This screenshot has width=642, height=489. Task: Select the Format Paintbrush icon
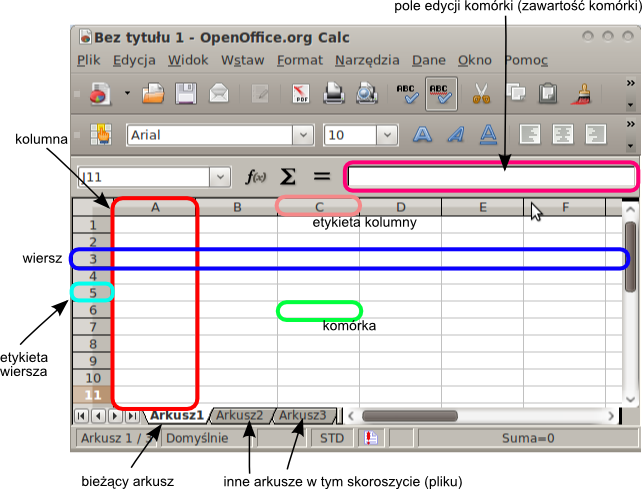tap(581, 93)
